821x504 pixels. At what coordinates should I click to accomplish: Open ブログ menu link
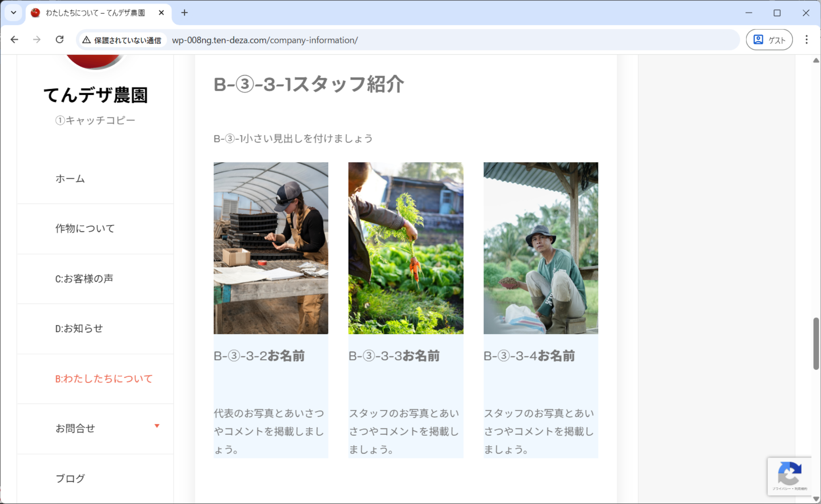70,479
